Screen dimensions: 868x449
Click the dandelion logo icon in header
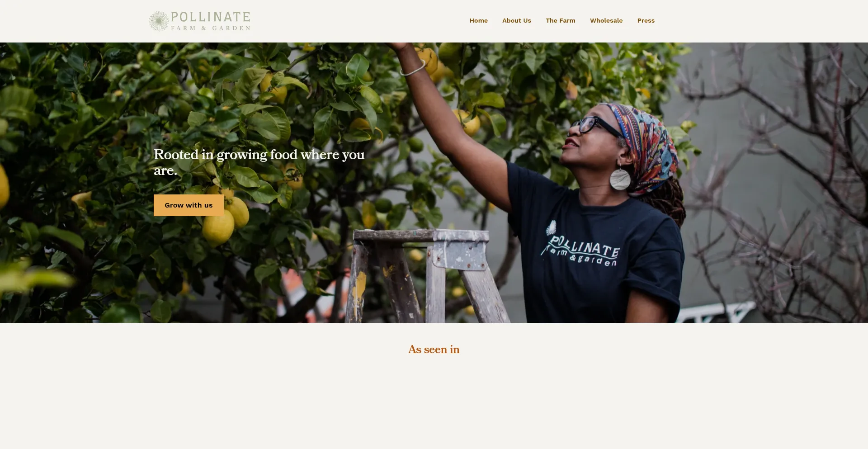tap(159, 21)
